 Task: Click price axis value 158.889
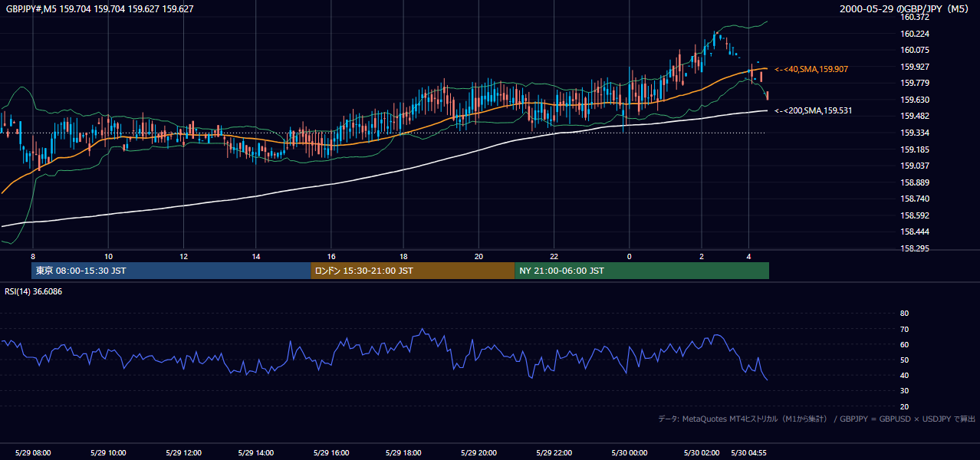pyautogui.click(x=916, y=182)
